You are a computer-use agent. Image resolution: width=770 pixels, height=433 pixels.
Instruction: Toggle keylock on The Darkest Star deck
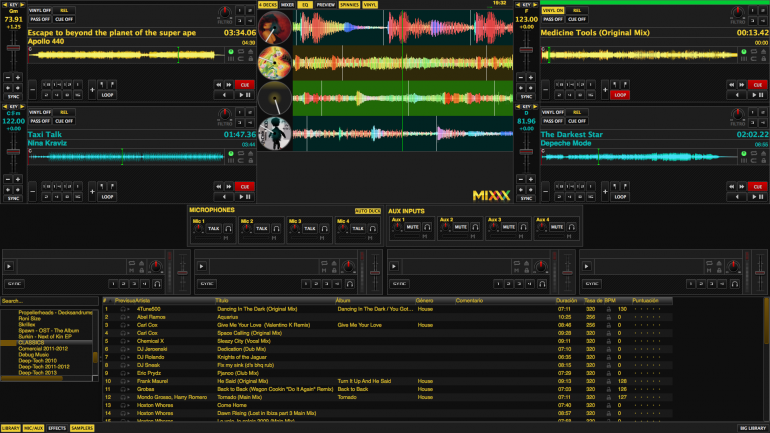[x=763, y=161]
